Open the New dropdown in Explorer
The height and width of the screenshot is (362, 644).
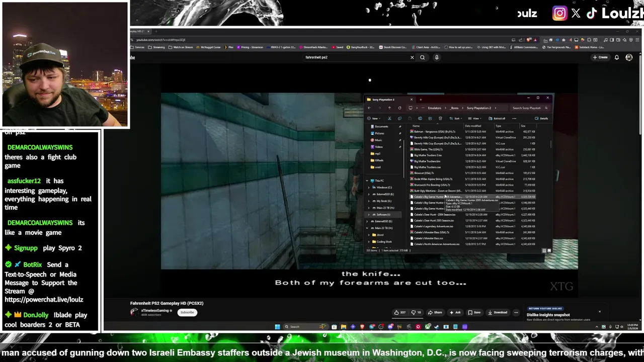(x=374, y=119)
